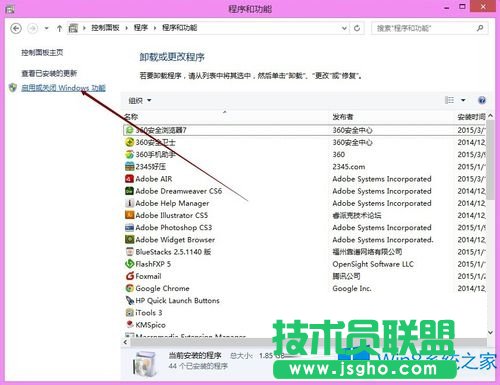Screen dimensions: 500x385
Task: Click the Adobe Dreamweaver CS6 program name
Action: 179,191
